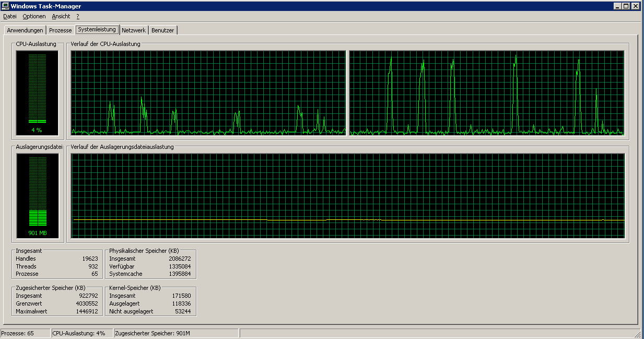
Task: Click Zugesicherter Speicher Insgesamt value 922792
Action: click(88, 296)
